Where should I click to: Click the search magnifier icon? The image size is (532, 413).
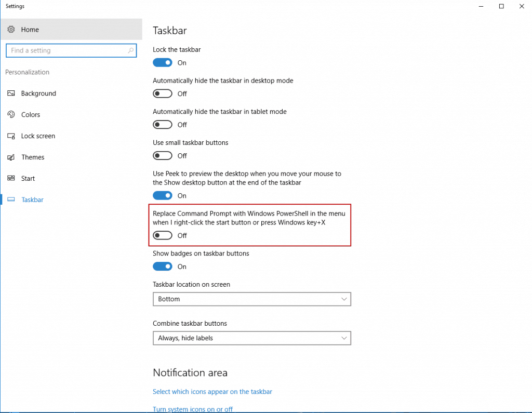130,50
